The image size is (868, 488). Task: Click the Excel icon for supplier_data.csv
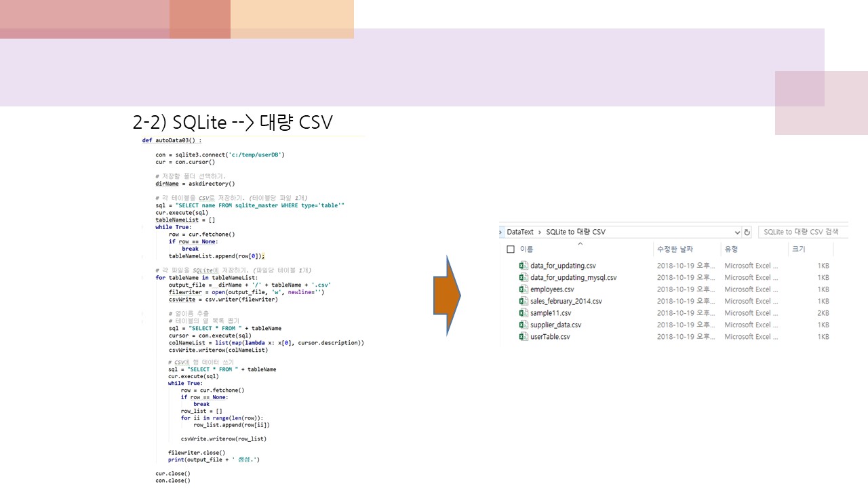522,324
